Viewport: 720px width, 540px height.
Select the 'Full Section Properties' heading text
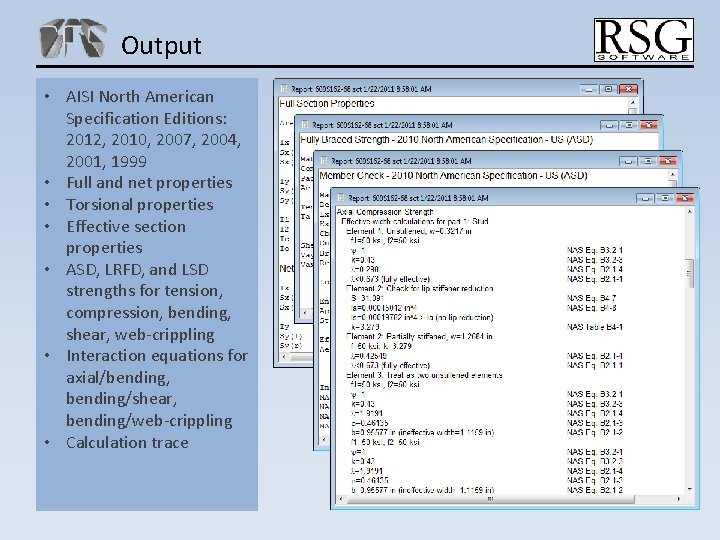point(327,103)
